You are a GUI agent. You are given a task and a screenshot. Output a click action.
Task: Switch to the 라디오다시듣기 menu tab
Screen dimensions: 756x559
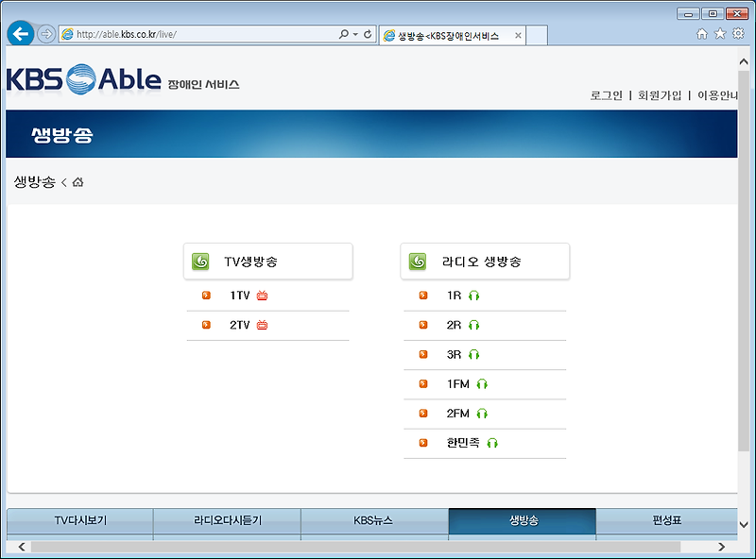[228, 521]
